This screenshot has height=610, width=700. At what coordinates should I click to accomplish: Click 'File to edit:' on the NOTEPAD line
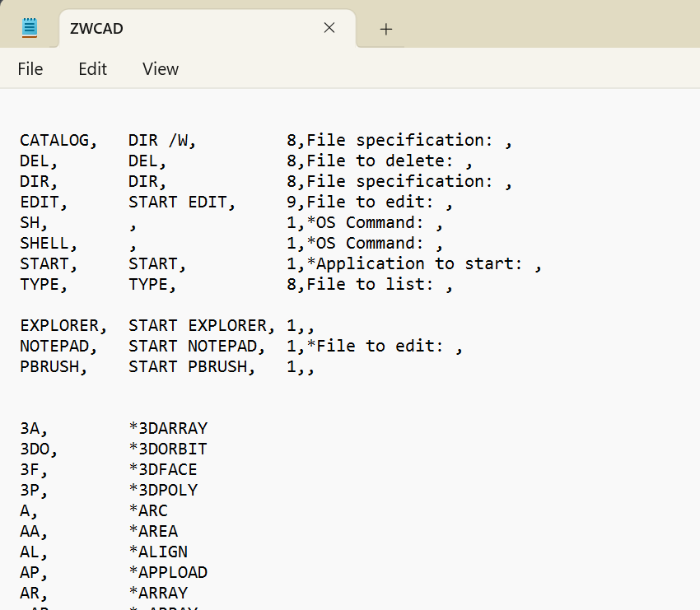[380, 346]
